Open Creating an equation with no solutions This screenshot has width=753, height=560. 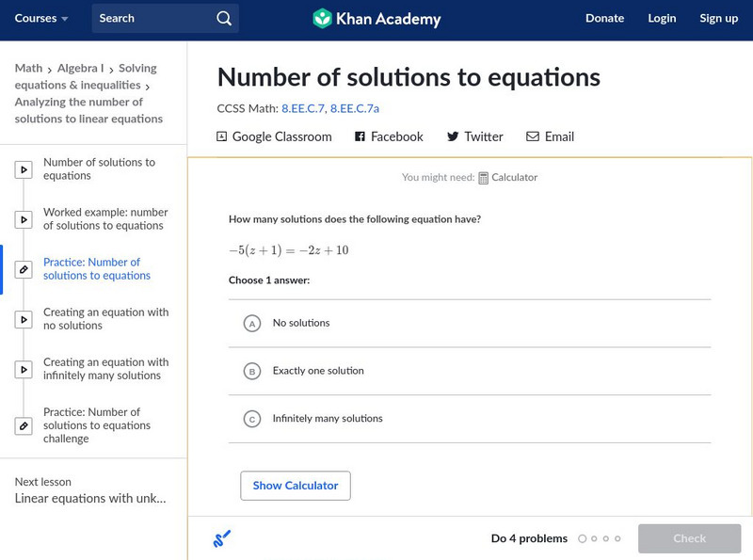[105, 319]
